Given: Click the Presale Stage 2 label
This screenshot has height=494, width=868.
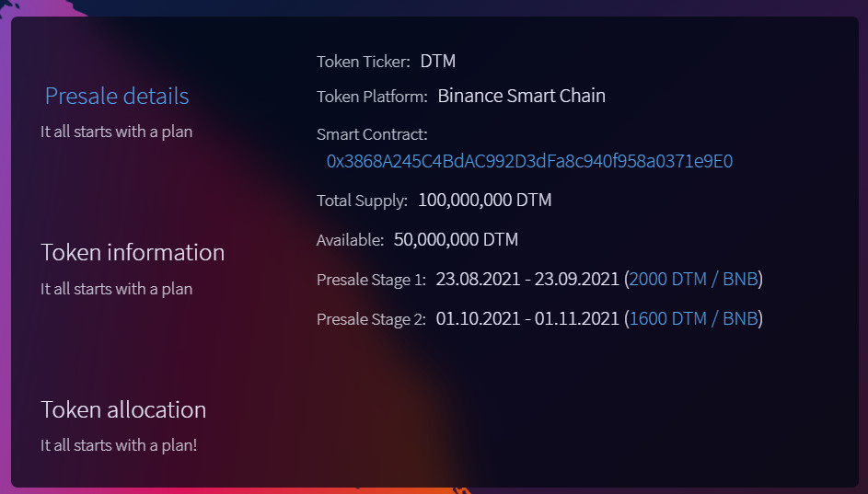Looking at the screenshot, I should pos(371,320).
